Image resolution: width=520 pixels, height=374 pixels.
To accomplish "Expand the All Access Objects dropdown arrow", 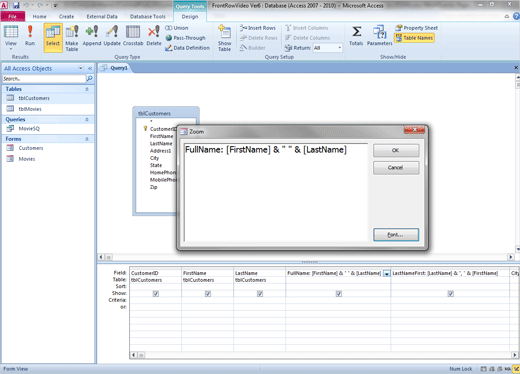I will click(80, 68).
